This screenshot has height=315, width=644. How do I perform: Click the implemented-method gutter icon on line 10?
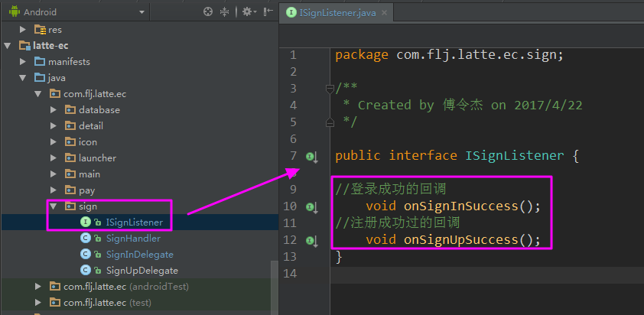[x=312, y=207]
